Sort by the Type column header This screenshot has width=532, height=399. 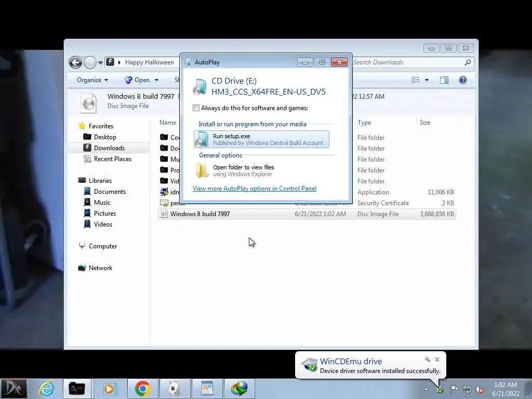(x=364, y=123)
